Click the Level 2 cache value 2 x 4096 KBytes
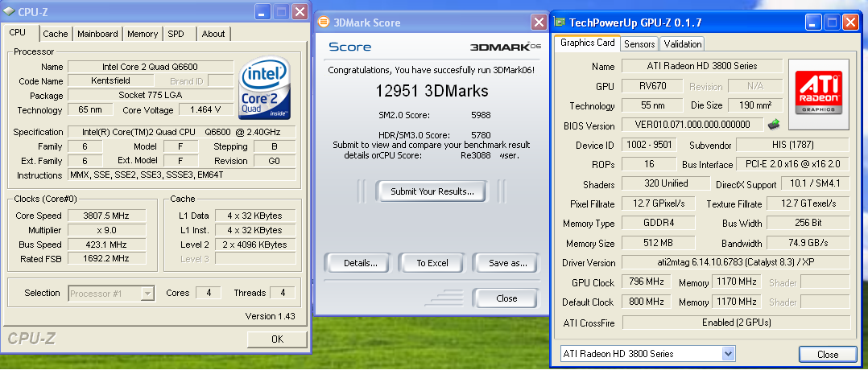The height and width of the screenshot is (370, 868). pyautogui.click(x=254, y=245)
